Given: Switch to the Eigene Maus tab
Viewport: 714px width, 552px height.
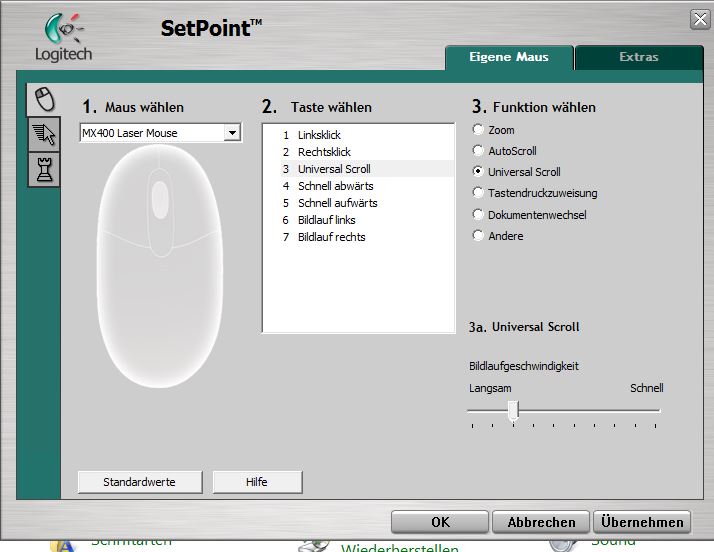Looking at the screenshot, I should pos(509,57).
